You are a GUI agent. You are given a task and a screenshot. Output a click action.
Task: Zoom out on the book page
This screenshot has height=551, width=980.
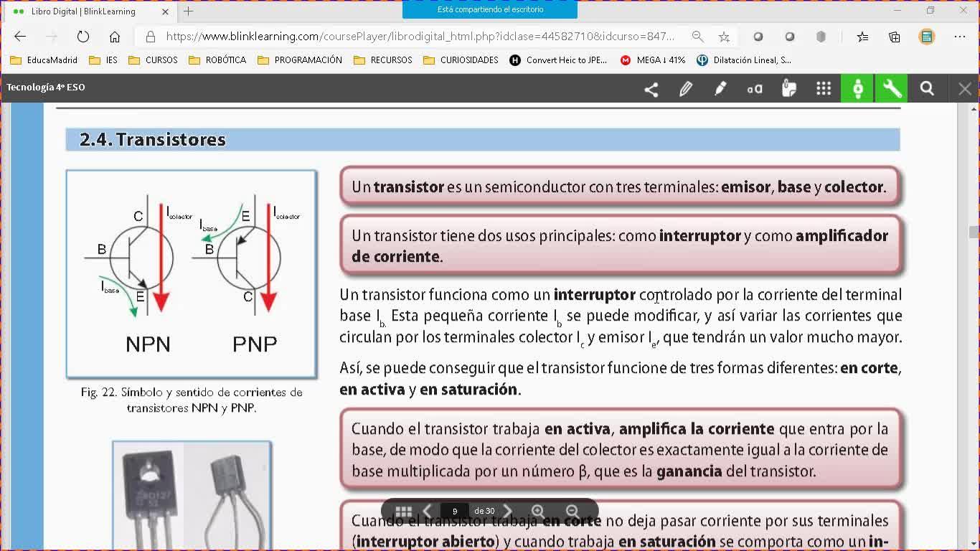(x=572, y=511)
